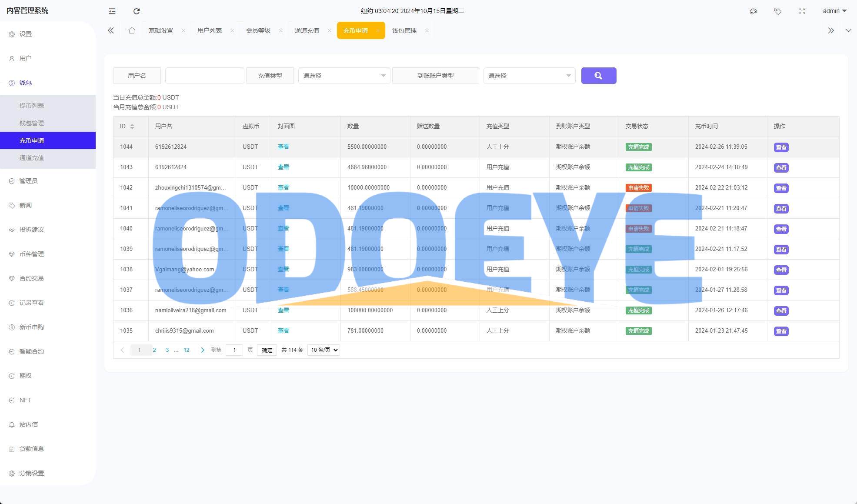View cover image link for row 1043

pos(283,167)
